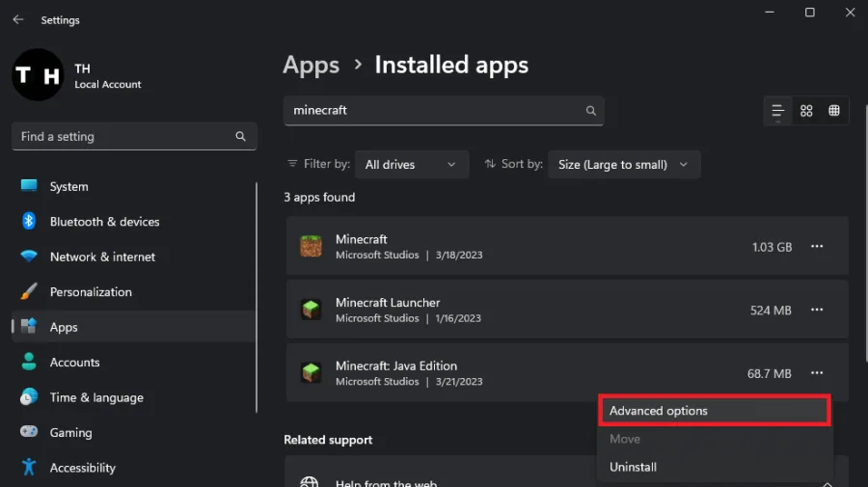The height and width of the screenshot is (487, 868).
Task: Open the Size (Large to small) sort dropdown
Action: (624, 164)
